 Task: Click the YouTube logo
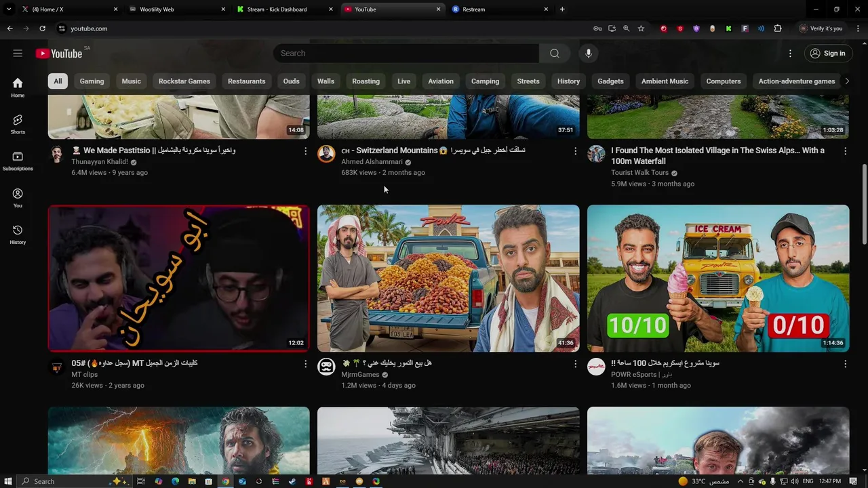coord(59,54)
